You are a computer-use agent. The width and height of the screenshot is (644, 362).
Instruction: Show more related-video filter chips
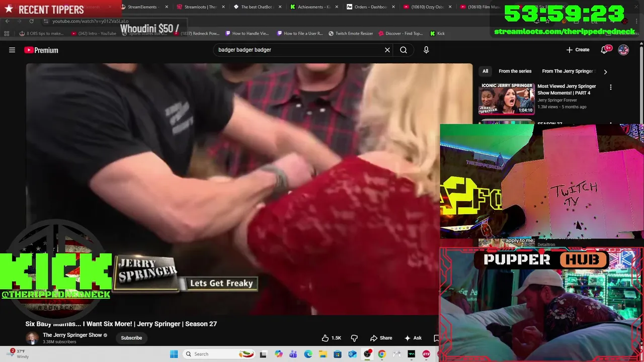(605, 71)
